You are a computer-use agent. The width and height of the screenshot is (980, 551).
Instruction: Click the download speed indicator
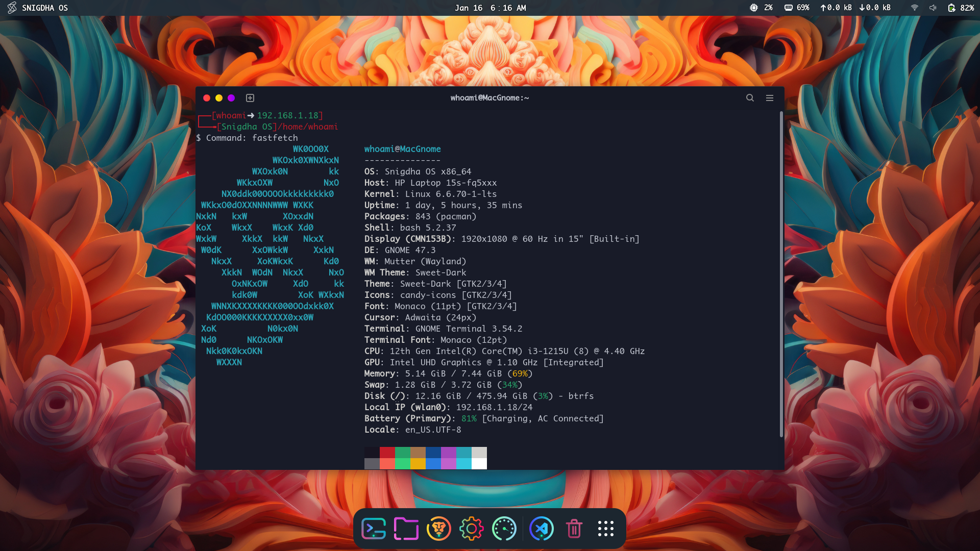click(875, 8)
